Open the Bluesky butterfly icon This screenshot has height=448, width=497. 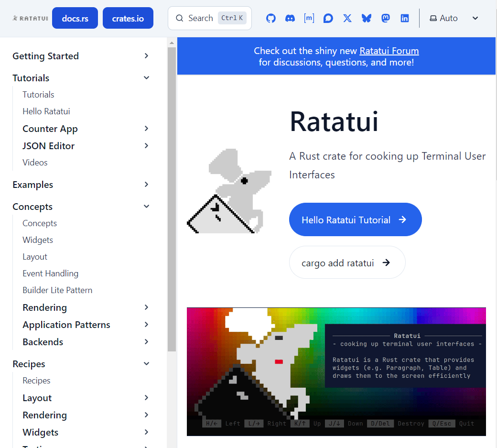pos(367,18)
